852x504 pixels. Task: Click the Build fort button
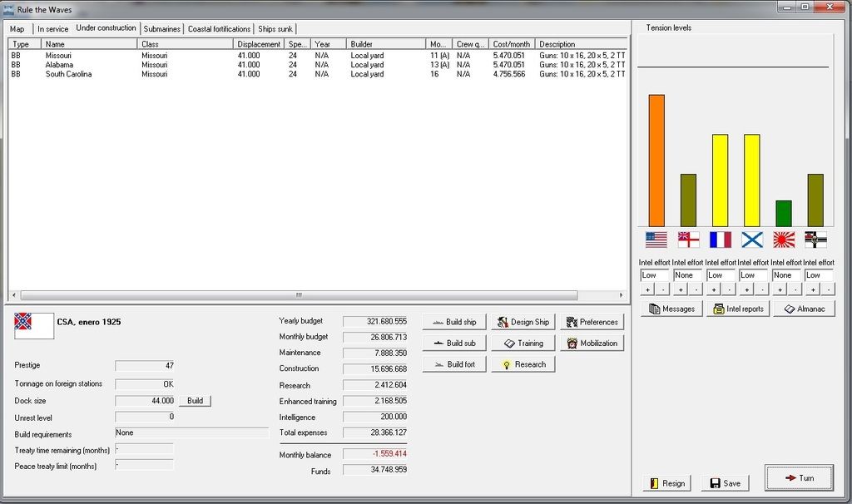[x=454, y=364]
